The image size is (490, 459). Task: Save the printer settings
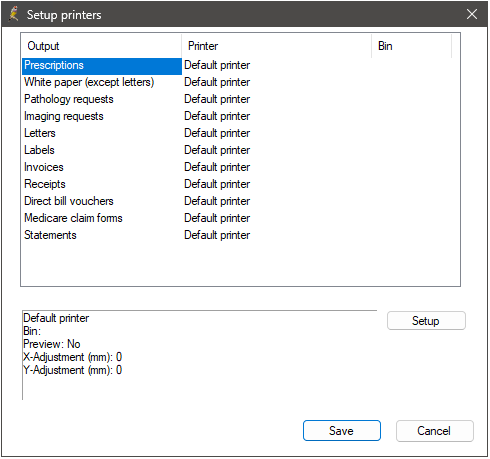tap(342, 431)
